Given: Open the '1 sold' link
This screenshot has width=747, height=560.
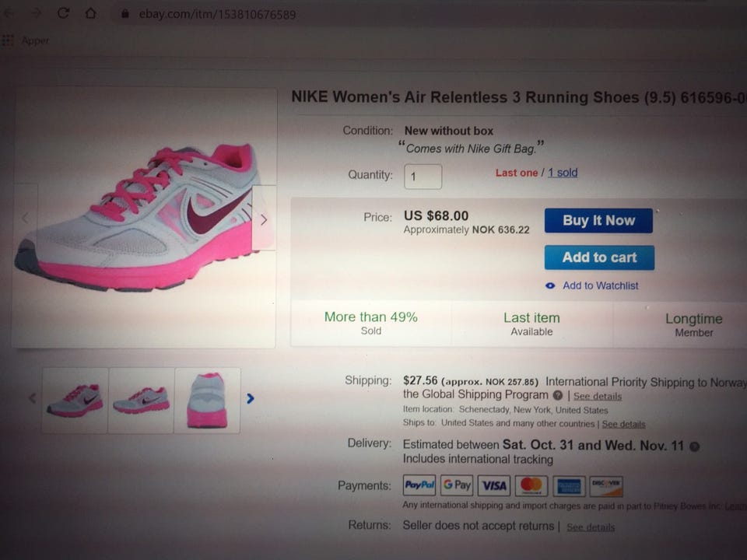Looking at the screenshot, I should [563, 173].
